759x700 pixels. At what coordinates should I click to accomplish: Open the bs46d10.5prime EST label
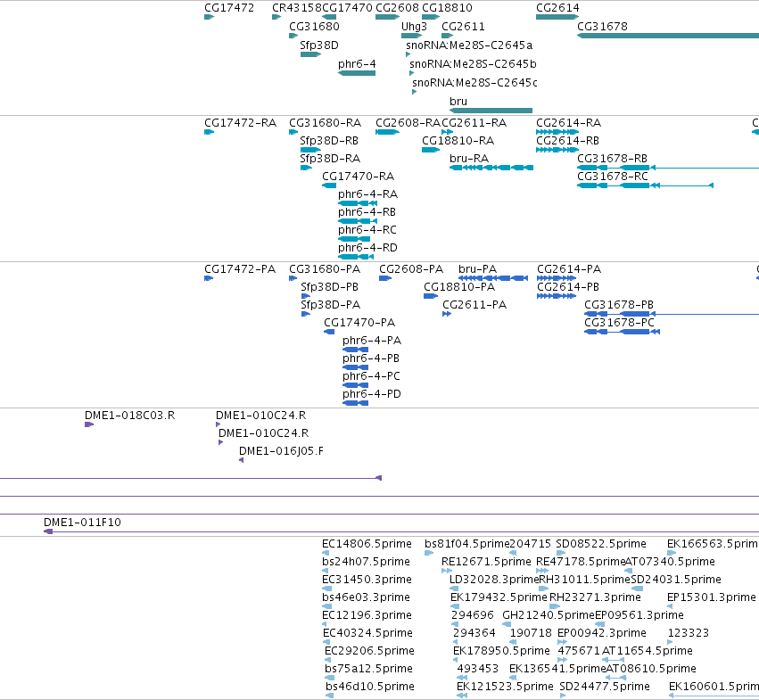point(370,687)
